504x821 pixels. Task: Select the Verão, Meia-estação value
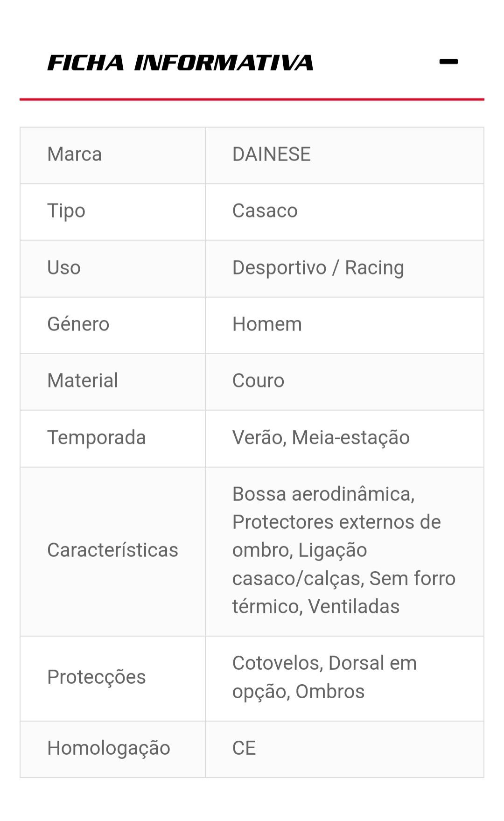click(321, 438)
